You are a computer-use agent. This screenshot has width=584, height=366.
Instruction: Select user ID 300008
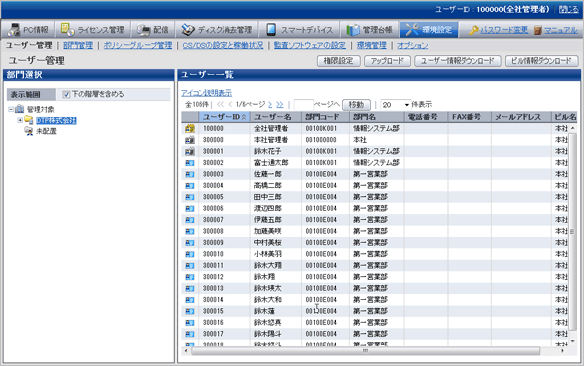tap(213, 231)
